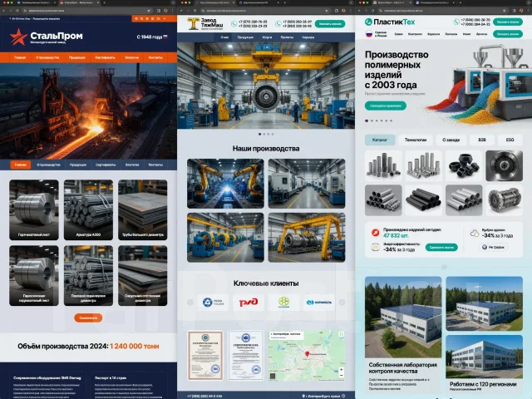Open first certificate image
The image size is (532, 399).
[205, 356]
